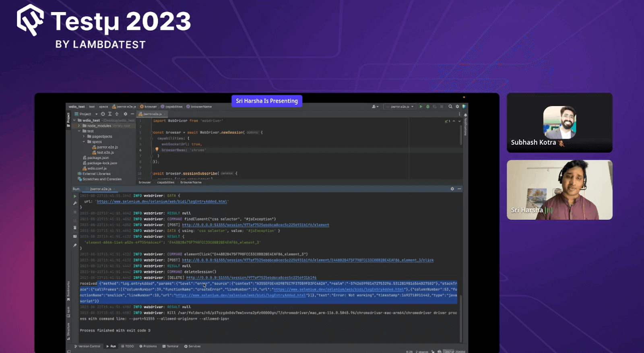Start debugging with the green bug icon
Screen dimensions: 644x353
point(428,107)
